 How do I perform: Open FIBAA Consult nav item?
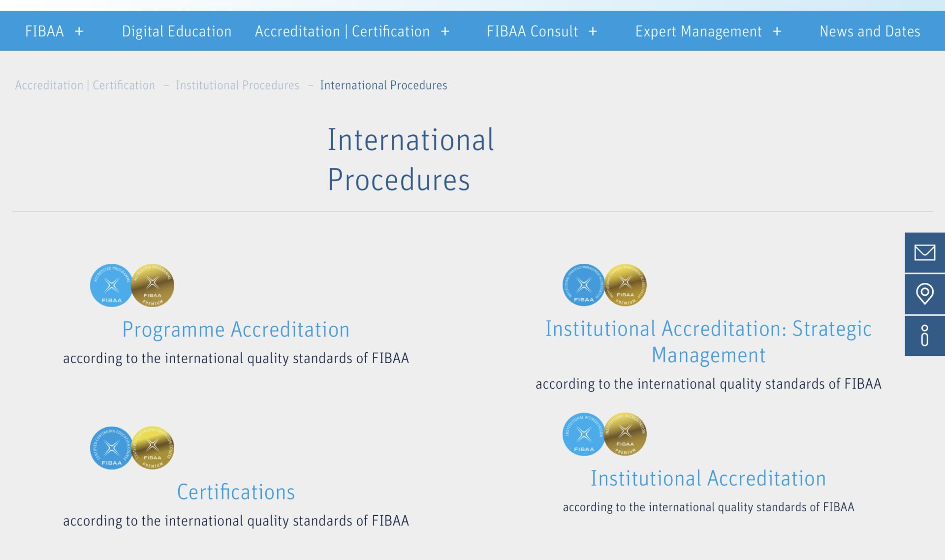(x=532, y=31)
